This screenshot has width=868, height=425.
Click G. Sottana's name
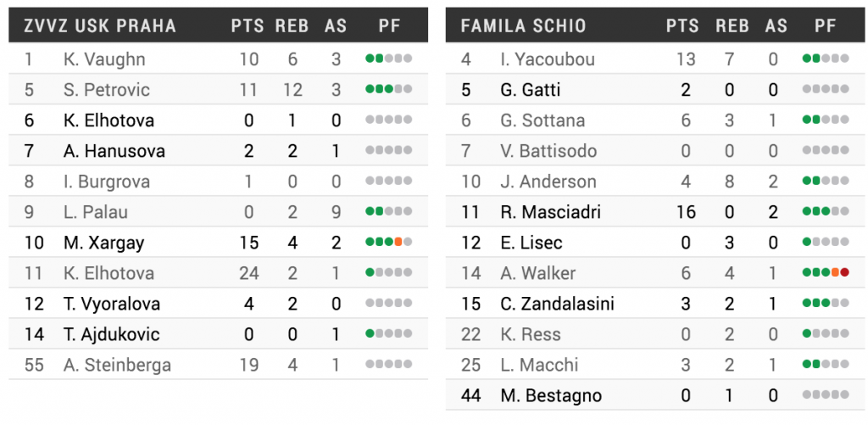[542, 120]
